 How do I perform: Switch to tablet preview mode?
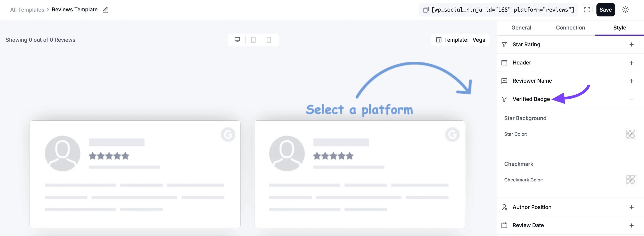point(253,40)
